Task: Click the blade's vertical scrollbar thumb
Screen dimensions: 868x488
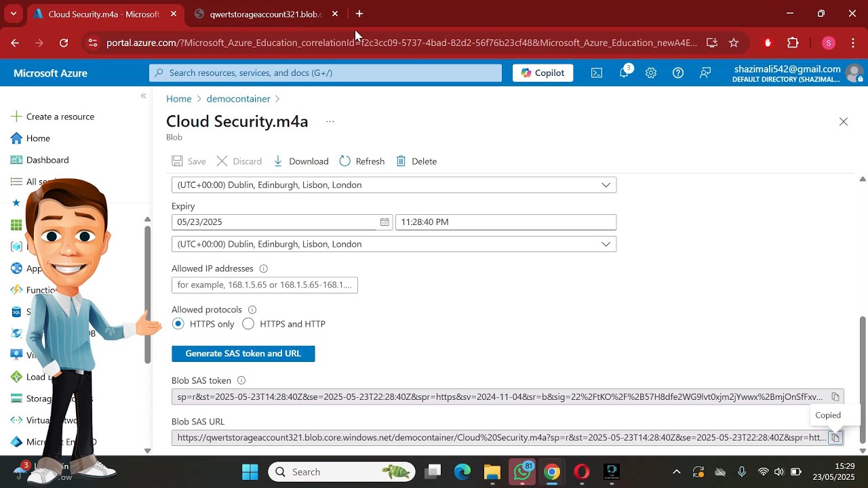Action: [x=863, y=380]
